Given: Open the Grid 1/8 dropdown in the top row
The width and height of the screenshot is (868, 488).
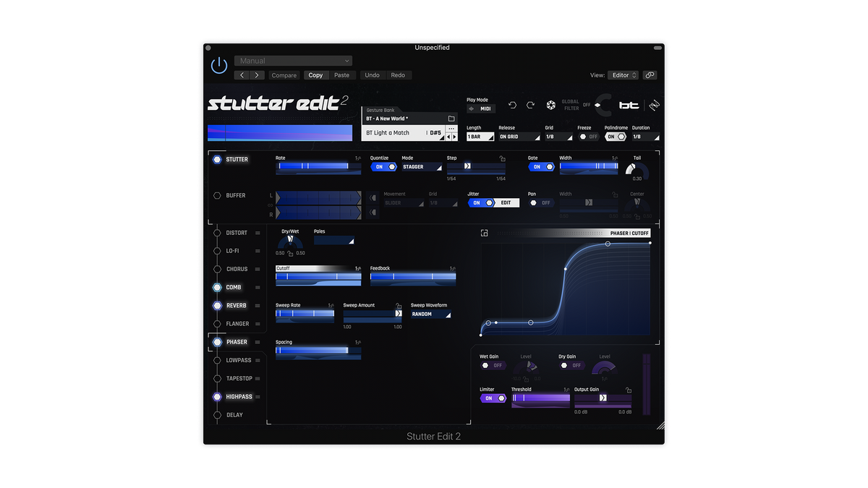Looking at the screenshot, I should (x=558, y=137).
